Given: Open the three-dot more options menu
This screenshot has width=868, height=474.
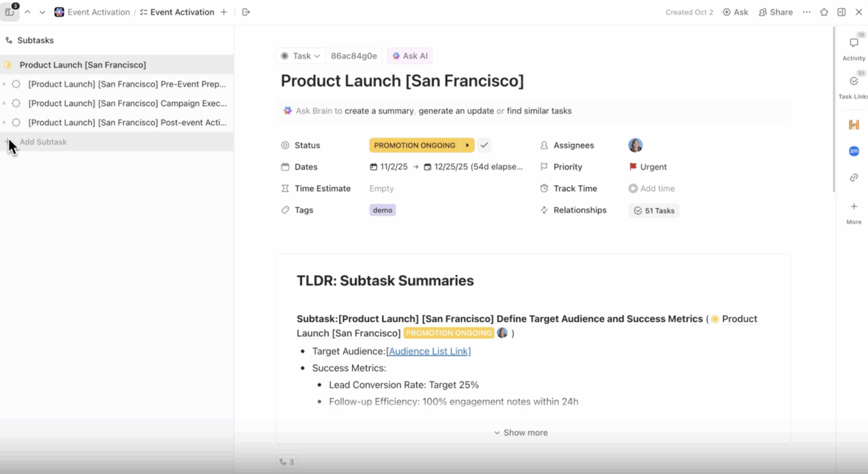Looking at the screenshot, I should click(x=807, y=12).
